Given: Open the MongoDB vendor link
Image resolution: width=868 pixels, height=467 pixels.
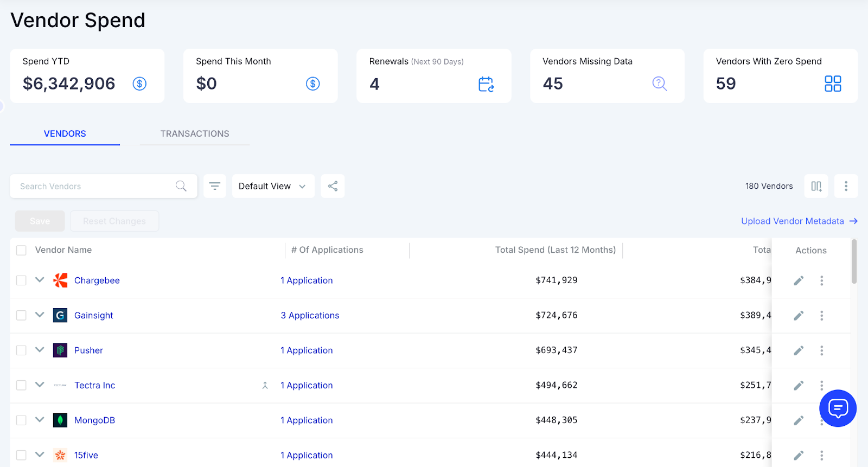Looking at the screenshot, I should pos(95,420).
